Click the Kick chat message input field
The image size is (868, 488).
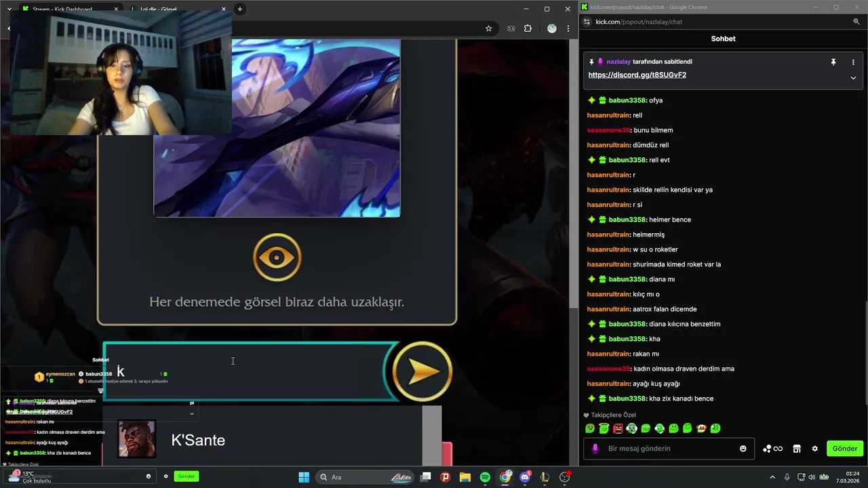pyautogui.click(x=668, y=449)
